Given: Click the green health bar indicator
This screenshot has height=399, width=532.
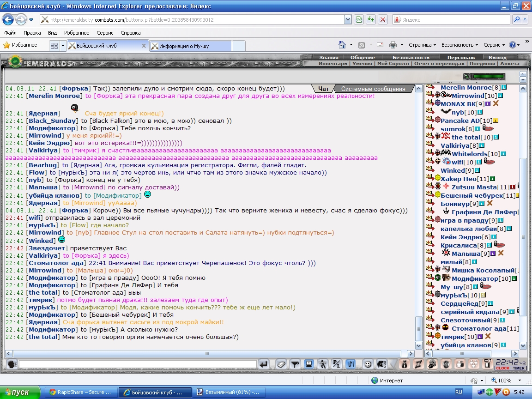Looking at the screenshot, I should (x=489, y=76).
